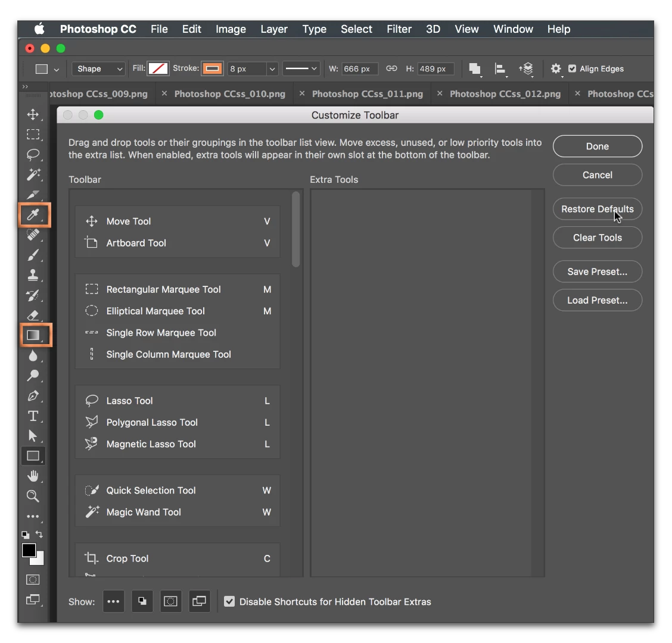Open the Window menu

pos(513,29)
